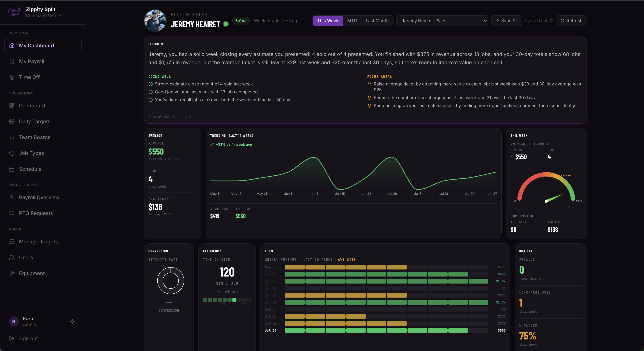This screenshot has width=644, height=351.
Task: Open the Jeremy Heairet · Sales dropdown
Action: coord(442,21)
